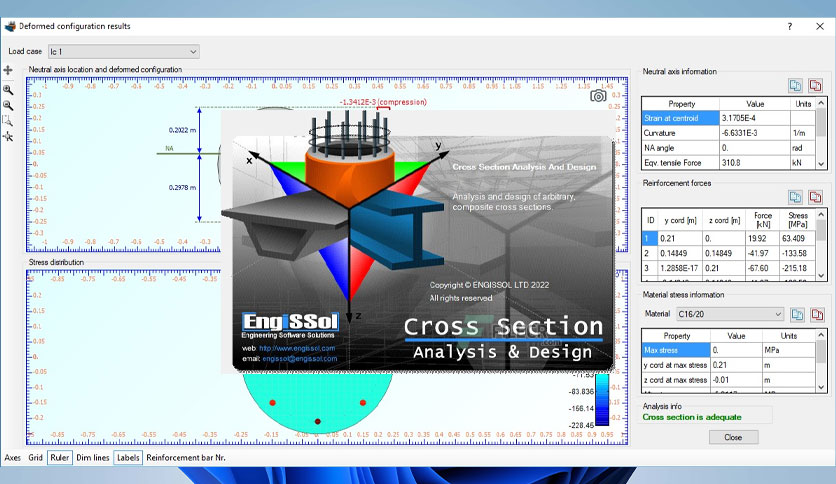Image resolution: width=836 pixels, height=484 pixels.
Task: Activate the zoom window tool
Action: pos(8,121)
